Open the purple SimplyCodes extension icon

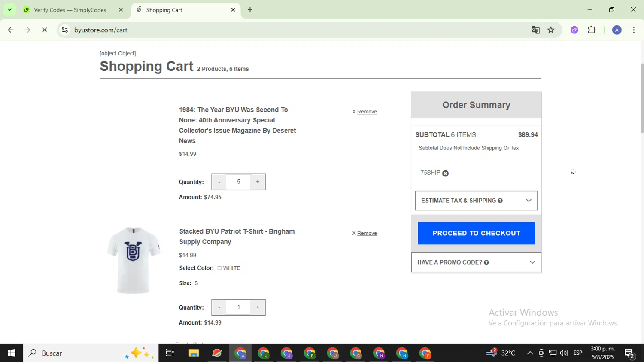click(x=574, y=30)
